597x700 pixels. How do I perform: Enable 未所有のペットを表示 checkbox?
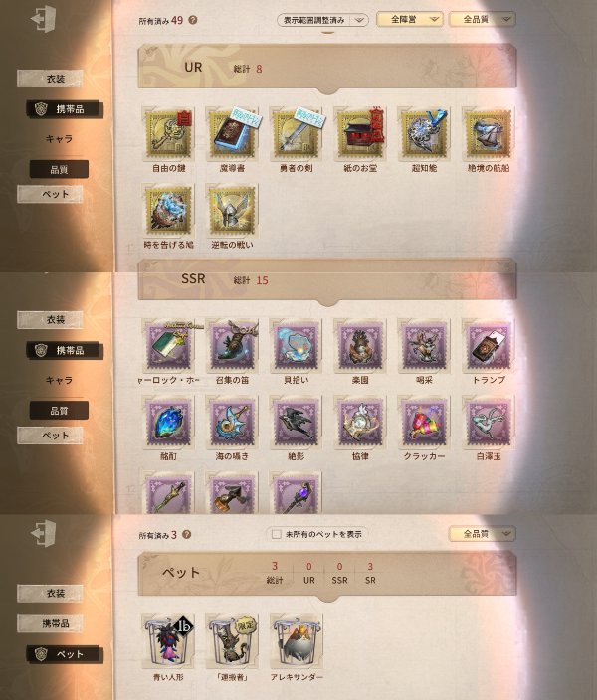pyautogui.click(x=277, y=534)
